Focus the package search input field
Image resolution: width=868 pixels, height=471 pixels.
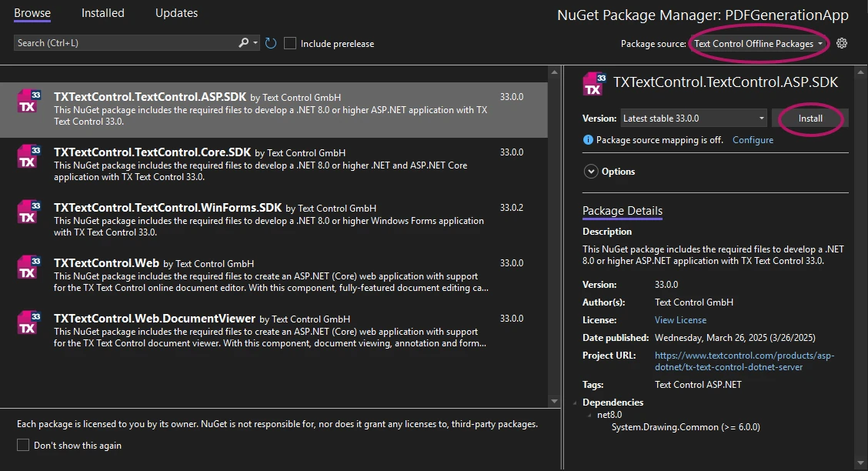point(123,43)
